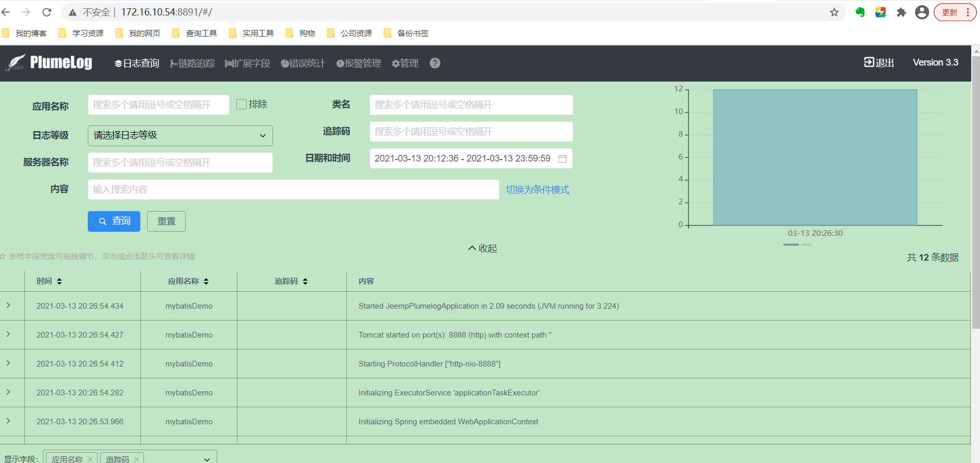Open the 学习资源 bookmark folder
This screenshot has height=463, width=980.
tap(82, 33)
